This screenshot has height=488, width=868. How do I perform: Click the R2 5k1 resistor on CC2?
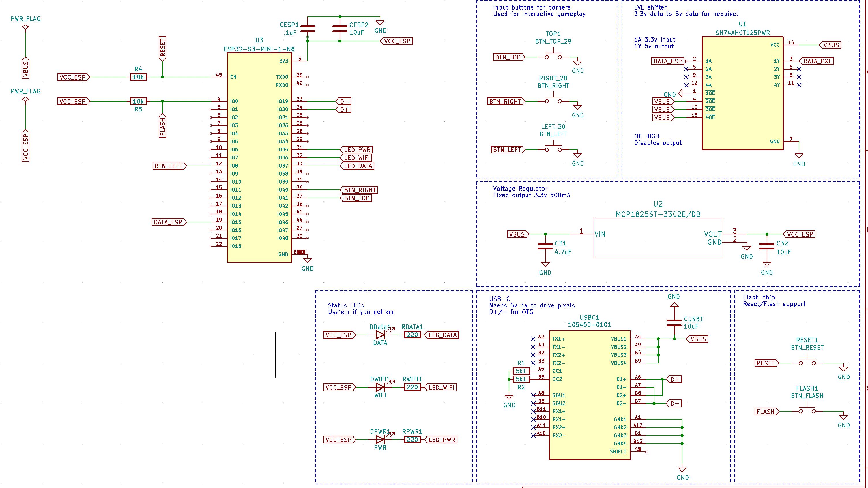[521, 379]
